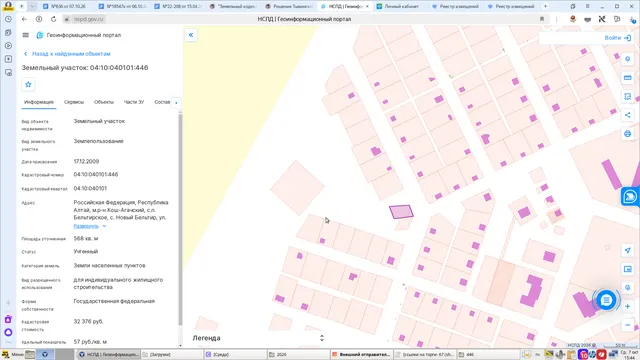This screenshot has width=640, height=360.
Task: Open taskbar window (Загрузки)
Action: tap(171, 354)
